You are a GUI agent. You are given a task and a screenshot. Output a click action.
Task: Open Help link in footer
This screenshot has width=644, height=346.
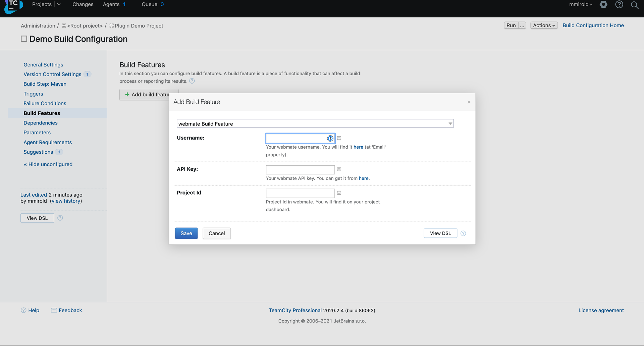coord(34,310)
